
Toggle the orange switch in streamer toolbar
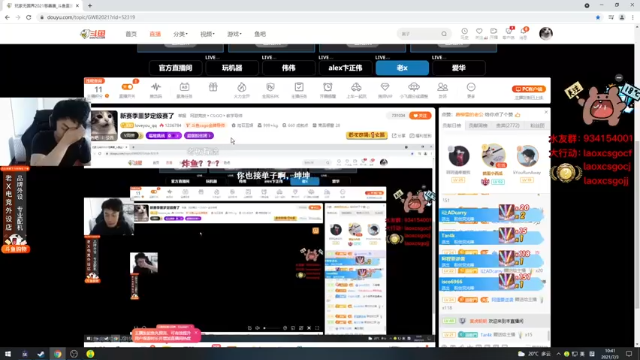coord(127,87)
